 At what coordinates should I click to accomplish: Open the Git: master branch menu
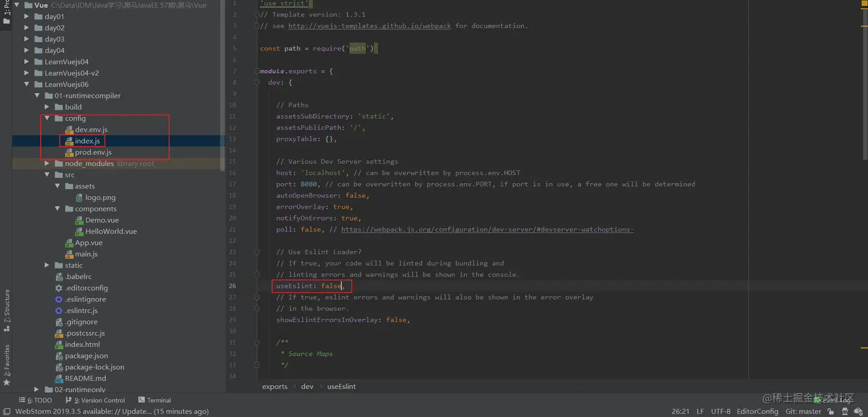803,411
